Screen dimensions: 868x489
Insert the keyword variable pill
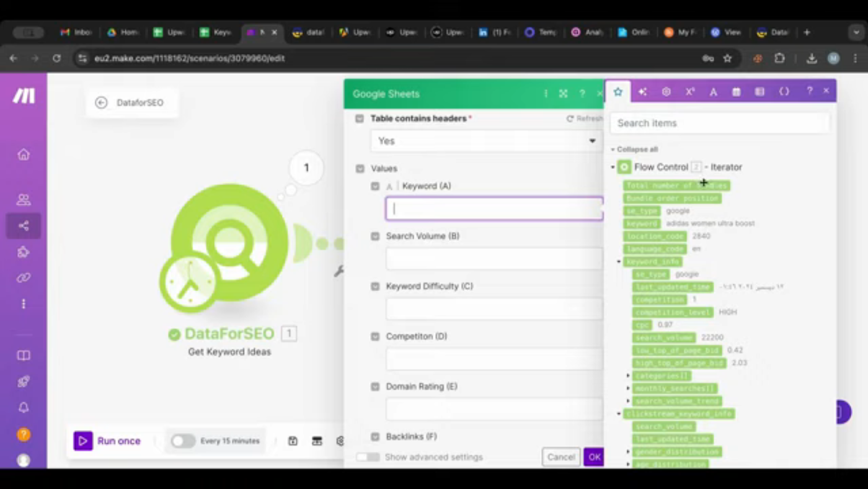pos(642,223)
